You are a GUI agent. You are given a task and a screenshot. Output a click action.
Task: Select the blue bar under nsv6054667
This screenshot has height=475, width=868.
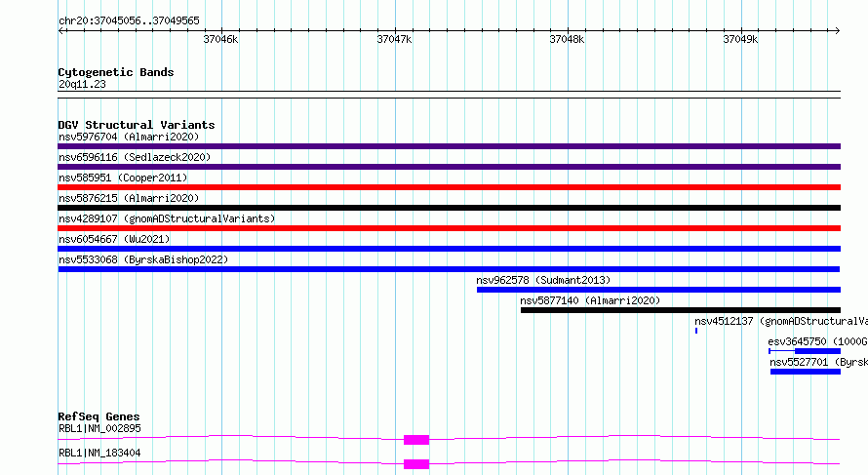449,249
